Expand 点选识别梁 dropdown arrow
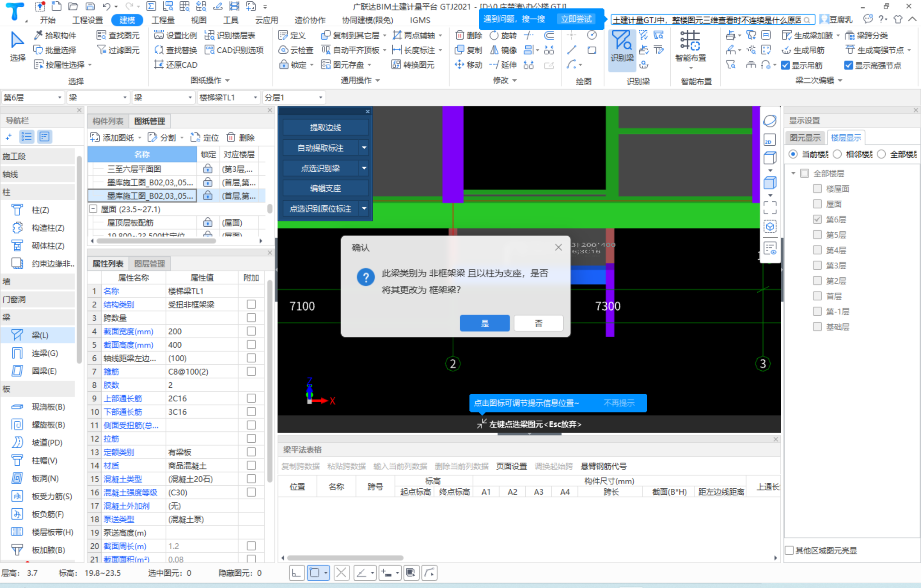 (x=364, y=168)
